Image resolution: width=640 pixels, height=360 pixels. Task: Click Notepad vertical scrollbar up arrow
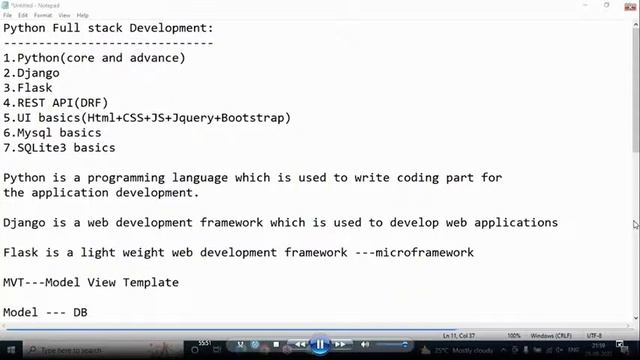[x=636, y=25]
